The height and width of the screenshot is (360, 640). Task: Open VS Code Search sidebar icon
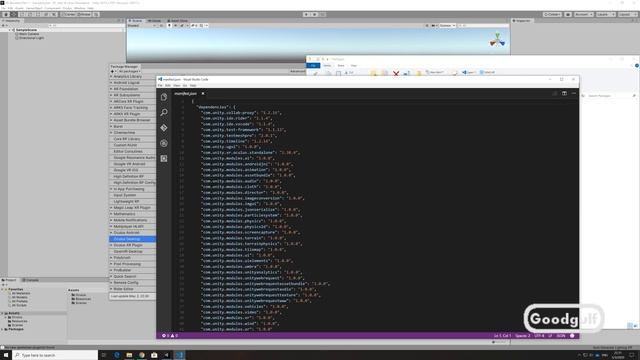click(164, 112)
